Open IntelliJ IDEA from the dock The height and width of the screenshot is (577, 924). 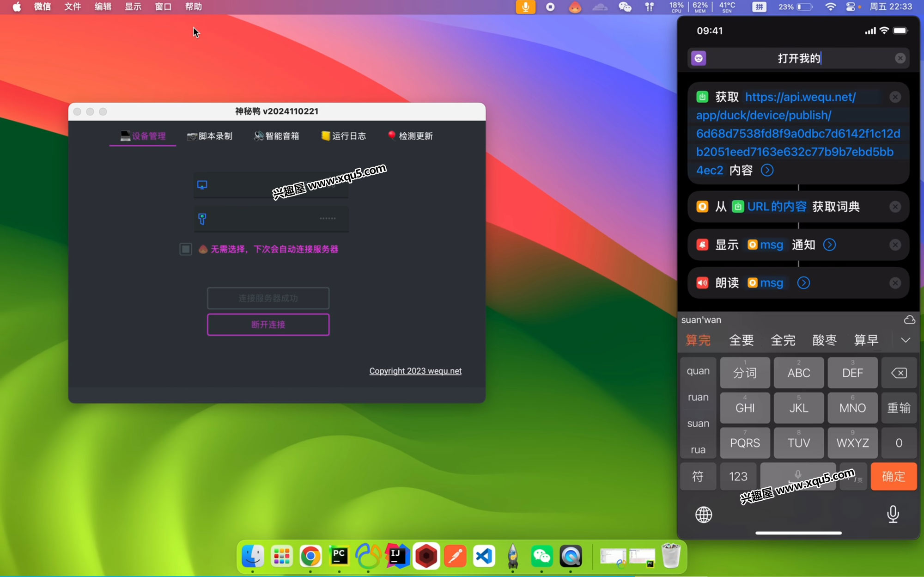[397, 556]
